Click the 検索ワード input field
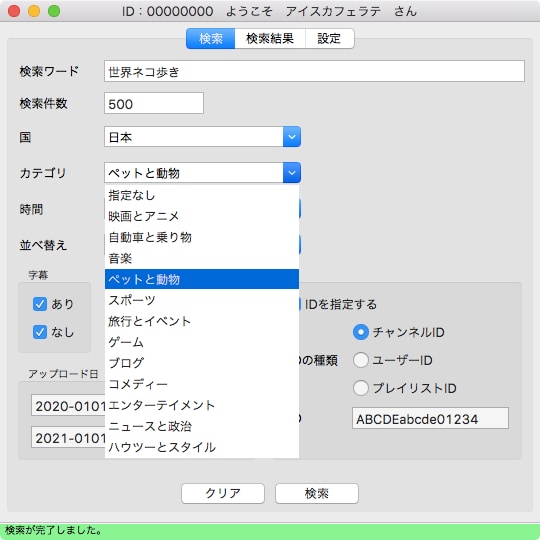The height and width of the screenshot is (540, 540). click(x=314, y=71)
